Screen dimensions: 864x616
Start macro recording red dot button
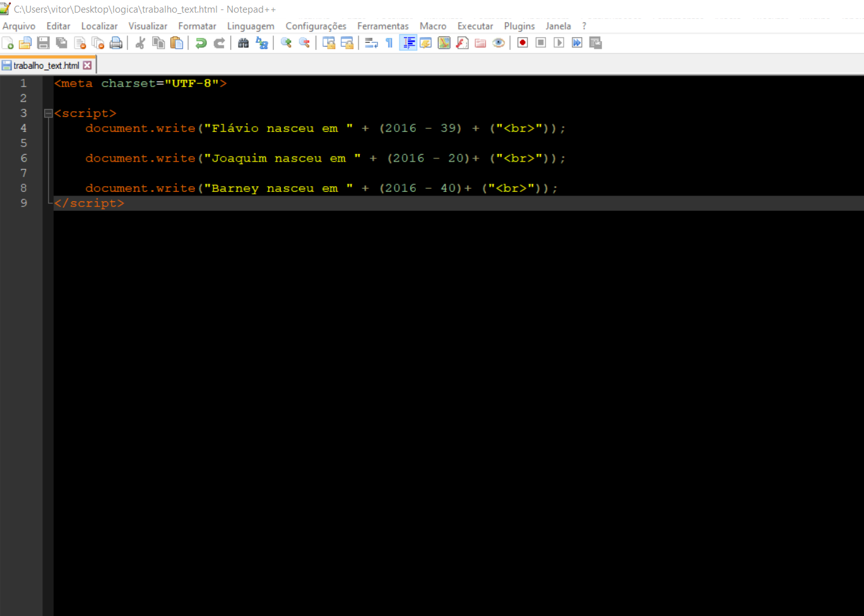coord(523,43)
